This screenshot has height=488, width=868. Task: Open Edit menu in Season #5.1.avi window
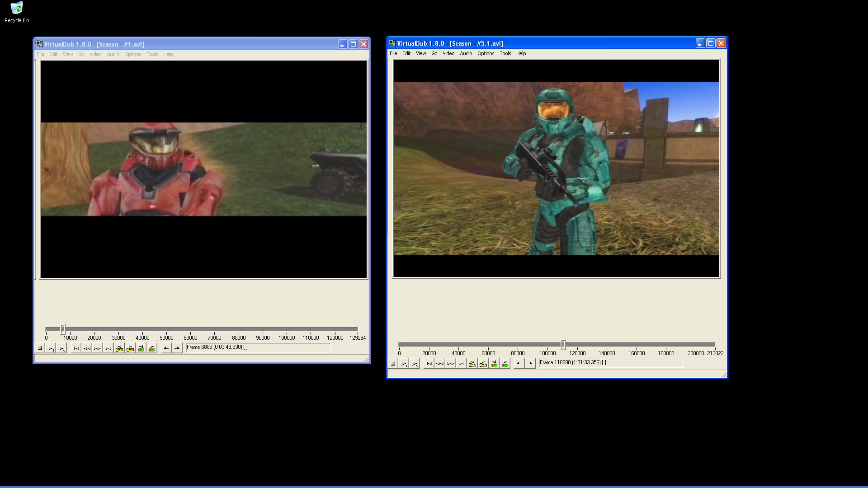[x=406, y=53]
